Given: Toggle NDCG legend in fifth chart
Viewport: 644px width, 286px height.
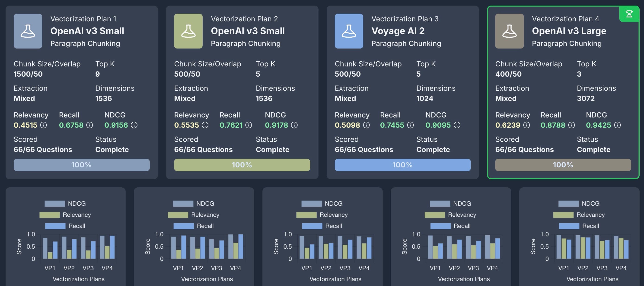Looking at the screenshot, I should pos(579,204).
